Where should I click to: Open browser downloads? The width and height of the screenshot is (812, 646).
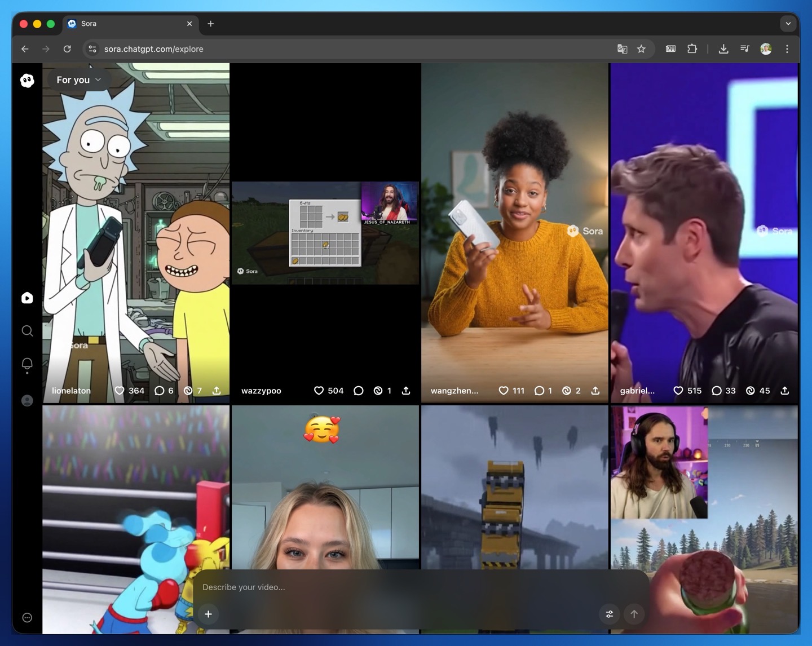(x=723, y=49)
